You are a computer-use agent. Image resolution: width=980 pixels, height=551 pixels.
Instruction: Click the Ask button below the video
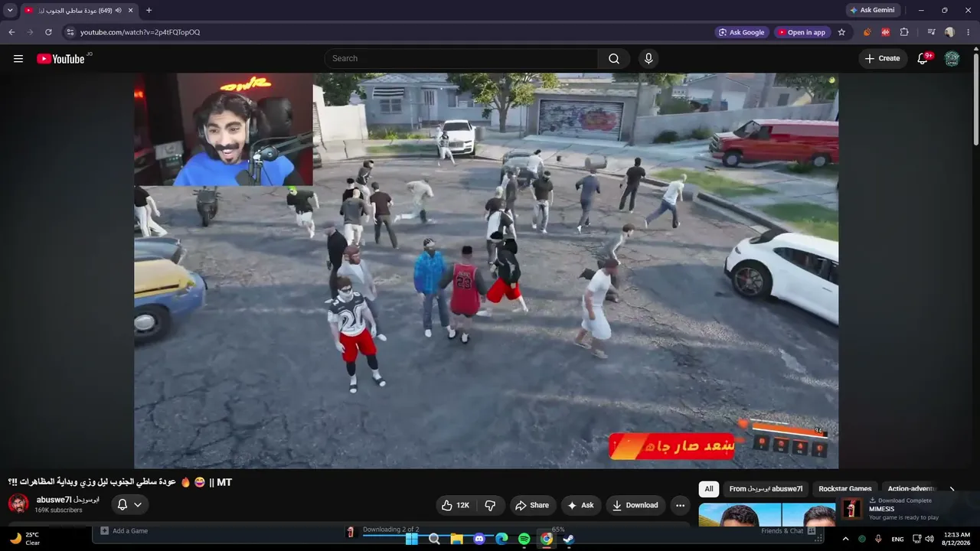(x=581, y=505)
